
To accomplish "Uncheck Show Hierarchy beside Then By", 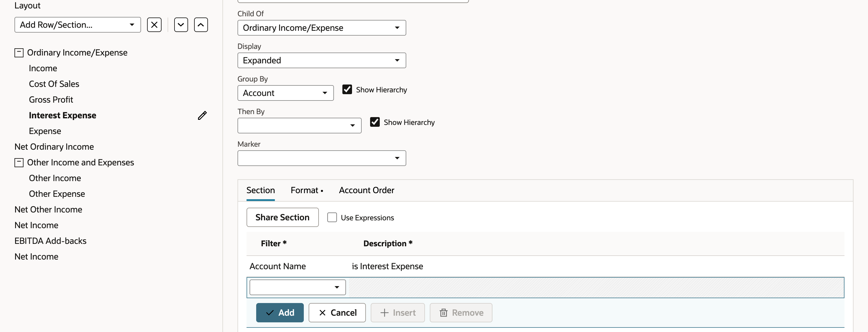I will pyautogui.click(x=375, y=122).
